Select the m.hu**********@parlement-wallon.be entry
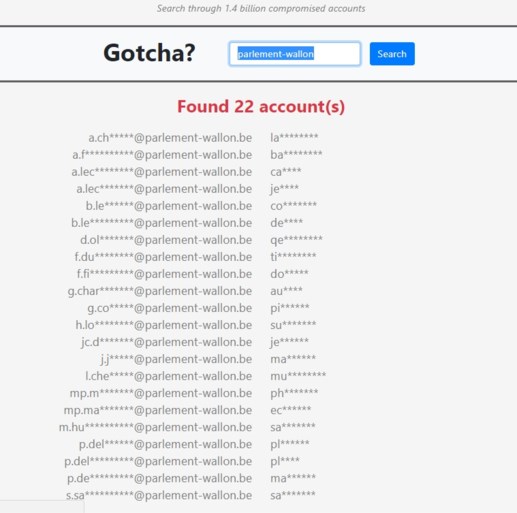 [x=155, y=427]
